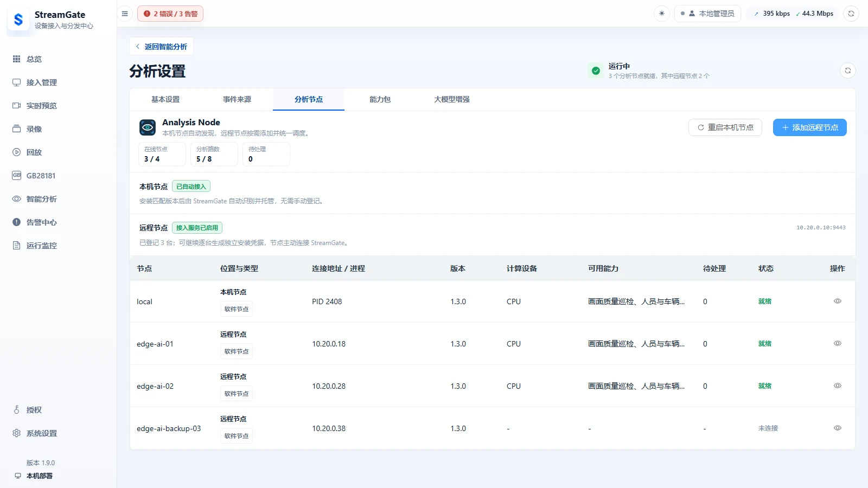Image resolution: width=868 pixels, height=488 pixels.
Task: Click the PID 2408 cell
Action: click(327, 301)
